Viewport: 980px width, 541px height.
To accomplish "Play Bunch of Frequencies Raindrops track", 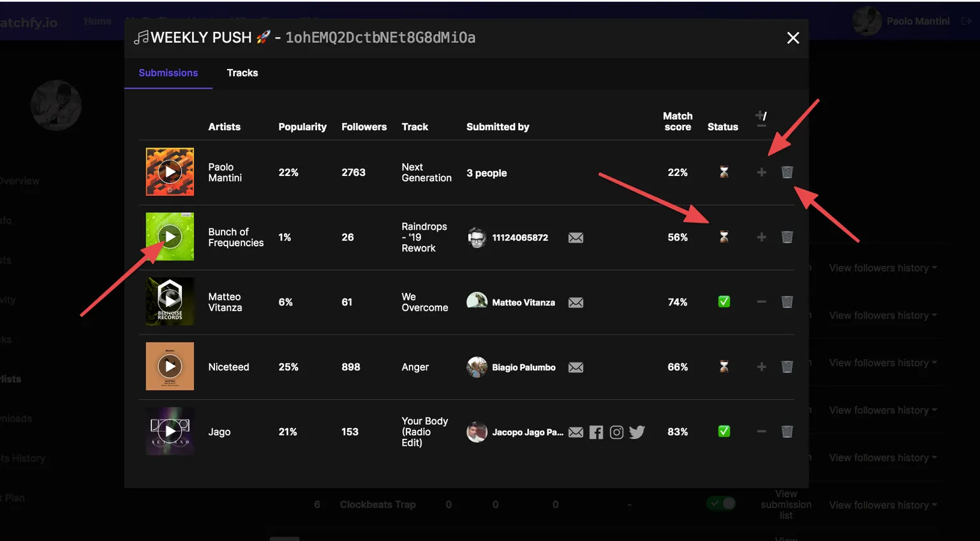I will [x=170, y=237].
